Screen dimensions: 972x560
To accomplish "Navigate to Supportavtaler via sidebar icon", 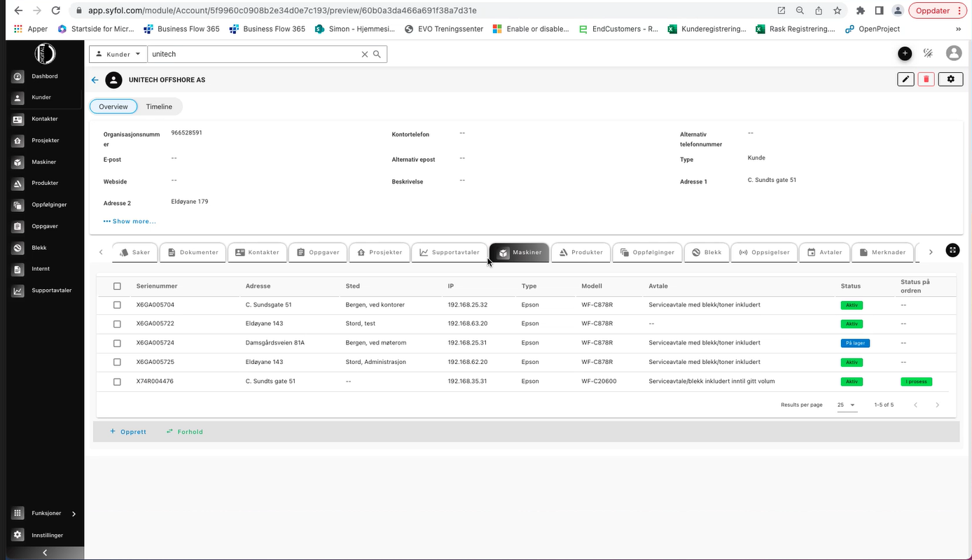I will [46, 290].
